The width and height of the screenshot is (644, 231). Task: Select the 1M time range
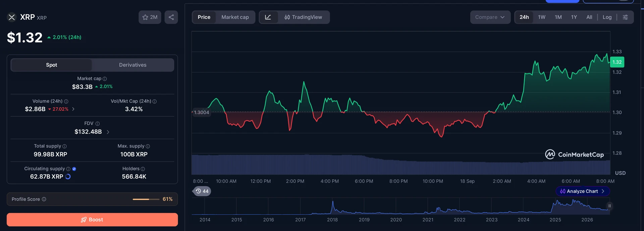[x=558, y=17]
